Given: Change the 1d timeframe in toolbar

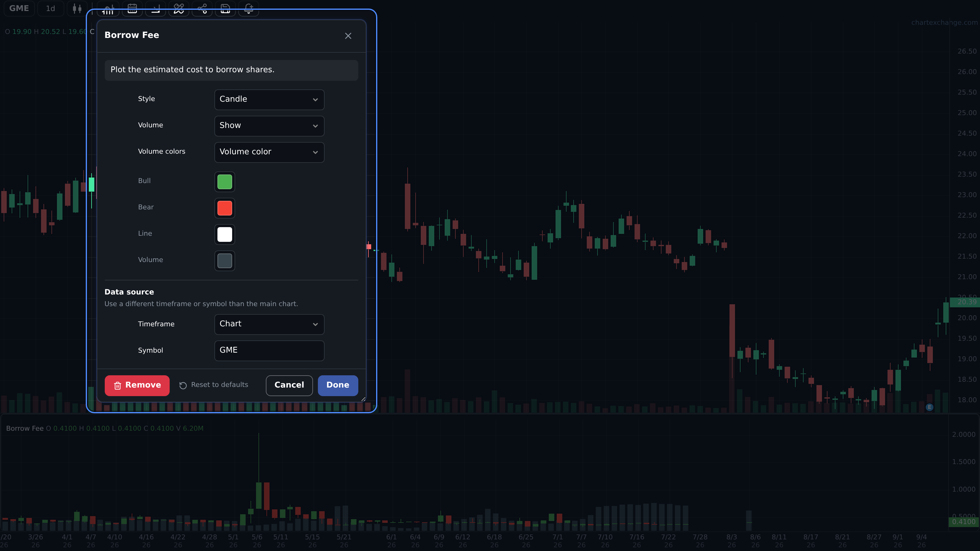Looking at the screenshot, I should click(51, 8).
